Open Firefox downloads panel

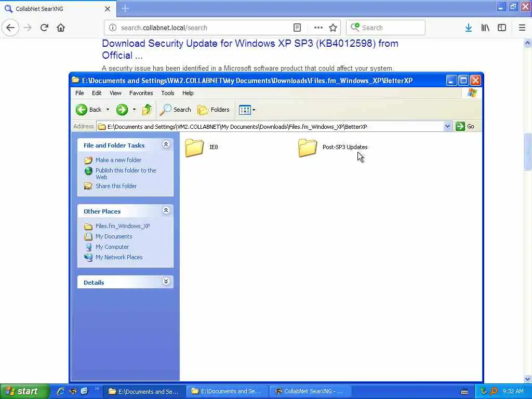[469, 28]
